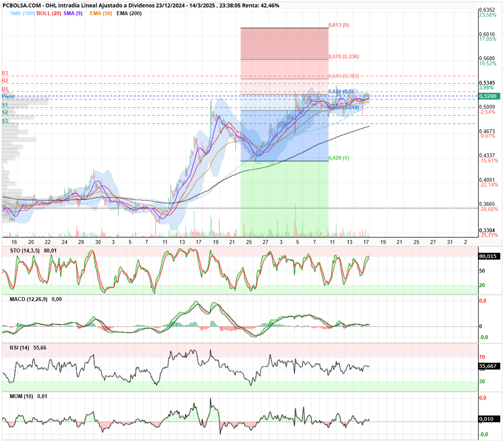Select the EMA (50) legend entry

[101, 13]
